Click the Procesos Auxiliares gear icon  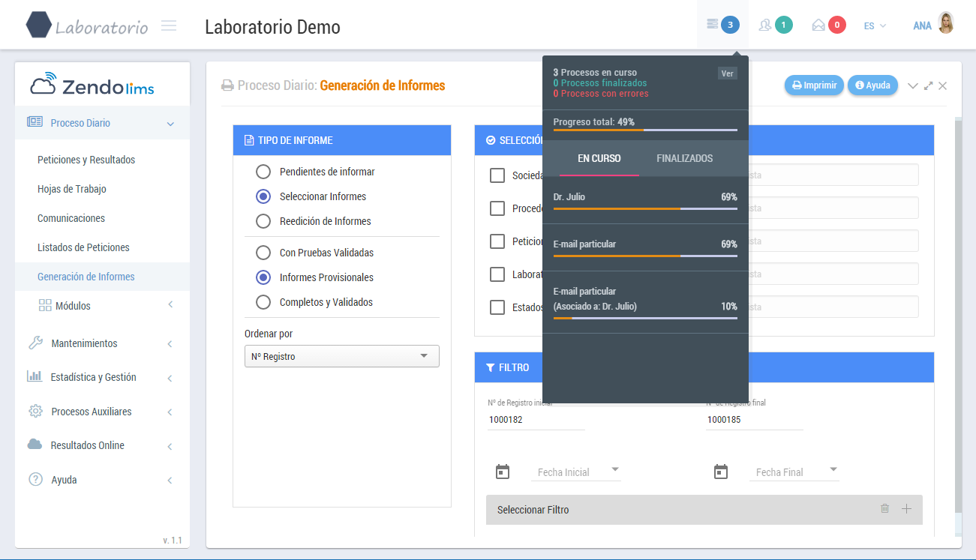pyautogui.click(x=35, y=411)
